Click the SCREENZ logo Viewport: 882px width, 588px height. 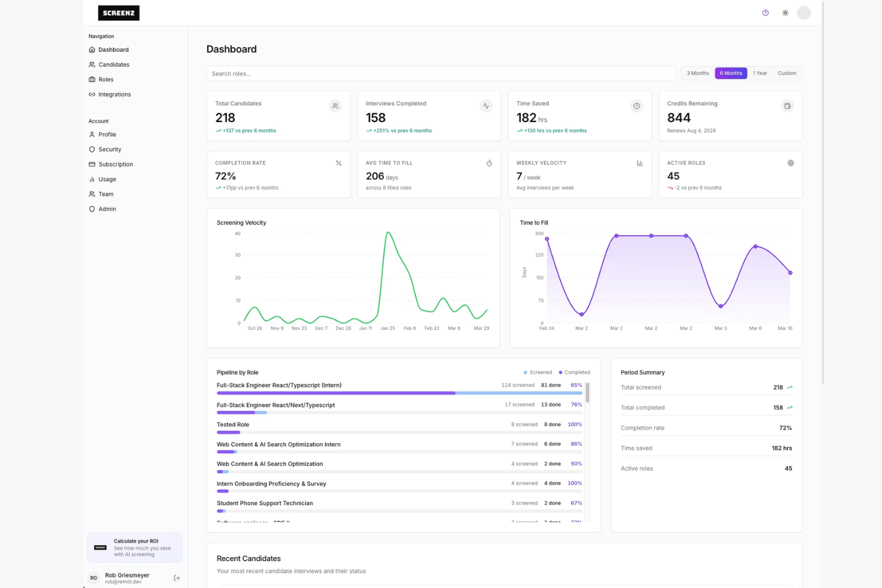[x=119, y=13]
